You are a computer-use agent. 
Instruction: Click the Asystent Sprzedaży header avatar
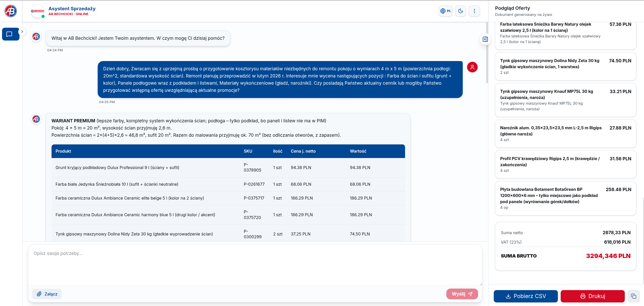pos(37,11)
